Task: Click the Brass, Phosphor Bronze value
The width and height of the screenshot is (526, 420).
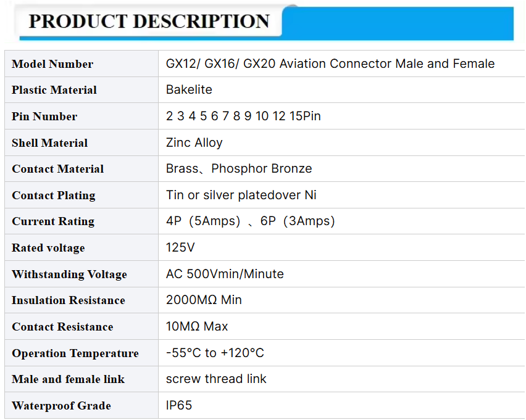Action: (x=239, y=168)
